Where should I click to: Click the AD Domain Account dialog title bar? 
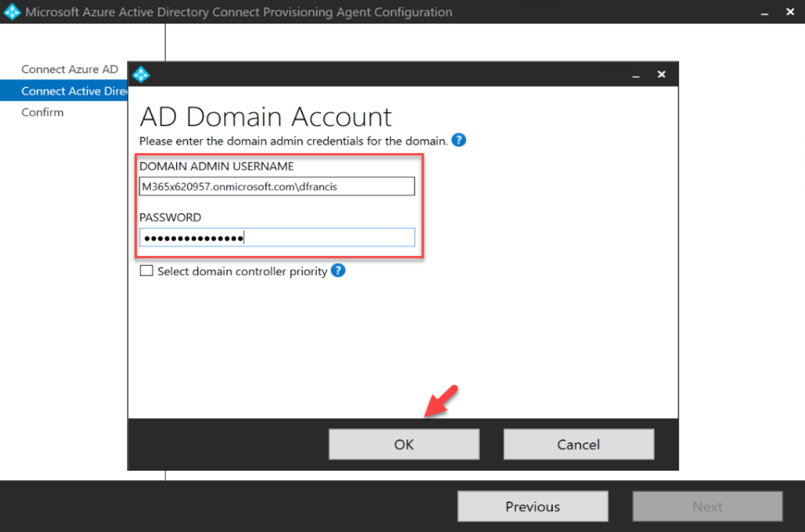393,73
